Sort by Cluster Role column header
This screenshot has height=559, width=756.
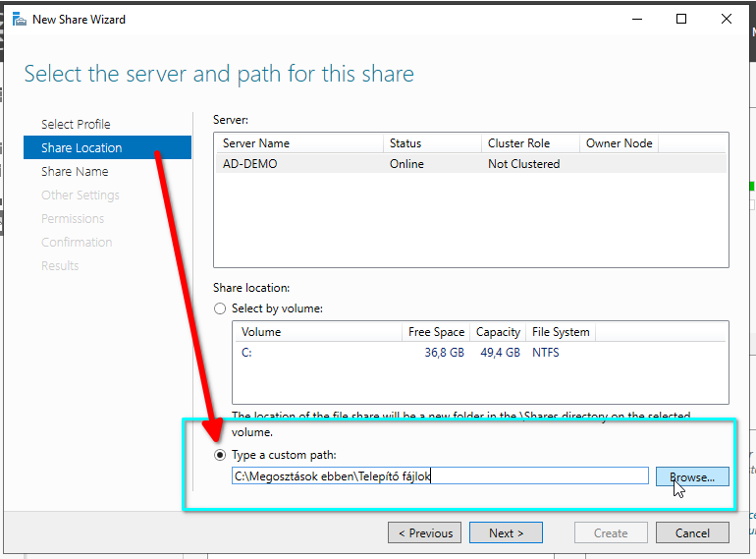pyautogui.click(x=529, y=143)
